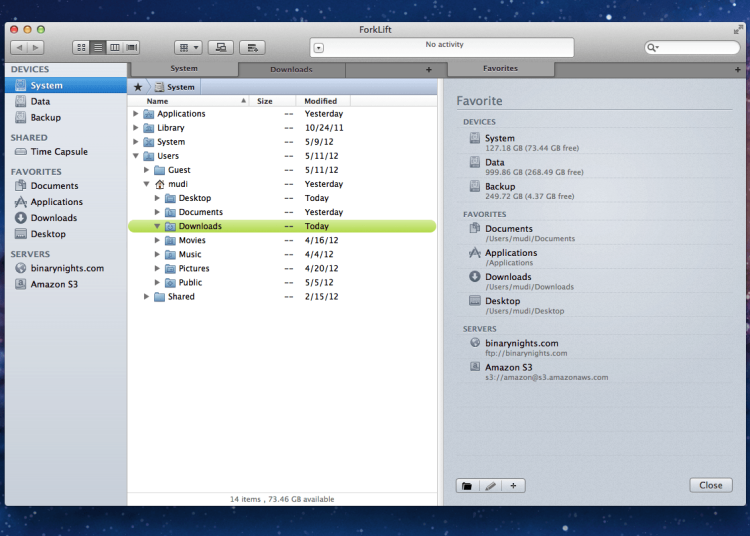This screenshot has width=750, height=536.
Task: Open the binarynights.com server in sidebar
Action: pos(67,268)
